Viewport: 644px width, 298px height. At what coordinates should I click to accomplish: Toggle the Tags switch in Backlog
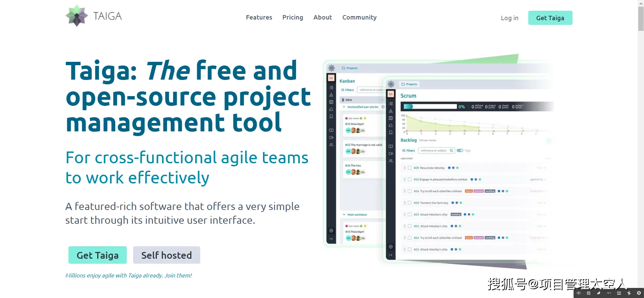[x=460, y=151]
